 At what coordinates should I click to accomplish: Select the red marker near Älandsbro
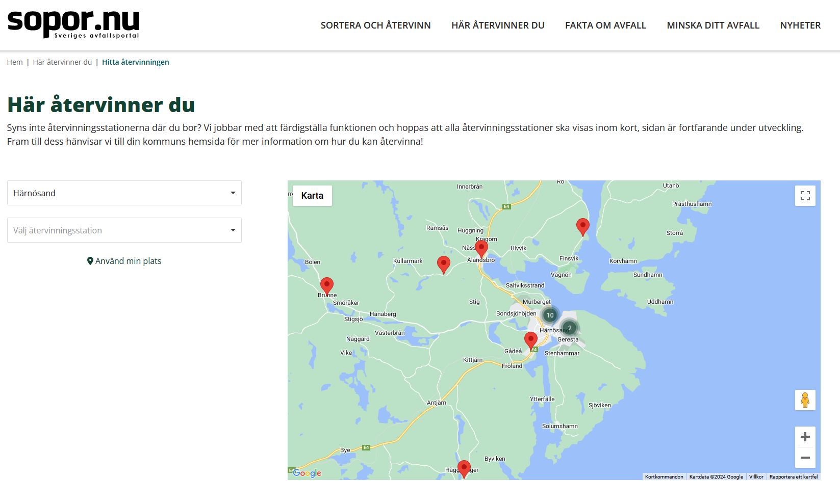(x=481, y=249)
